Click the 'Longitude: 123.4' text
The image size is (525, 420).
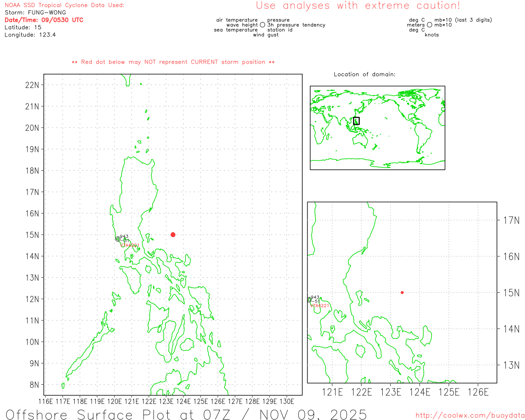pos(30,35)
